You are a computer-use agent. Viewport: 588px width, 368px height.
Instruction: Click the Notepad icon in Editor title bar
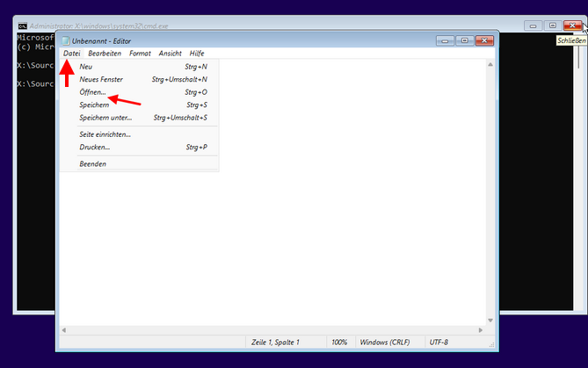[x=66, y=40]
